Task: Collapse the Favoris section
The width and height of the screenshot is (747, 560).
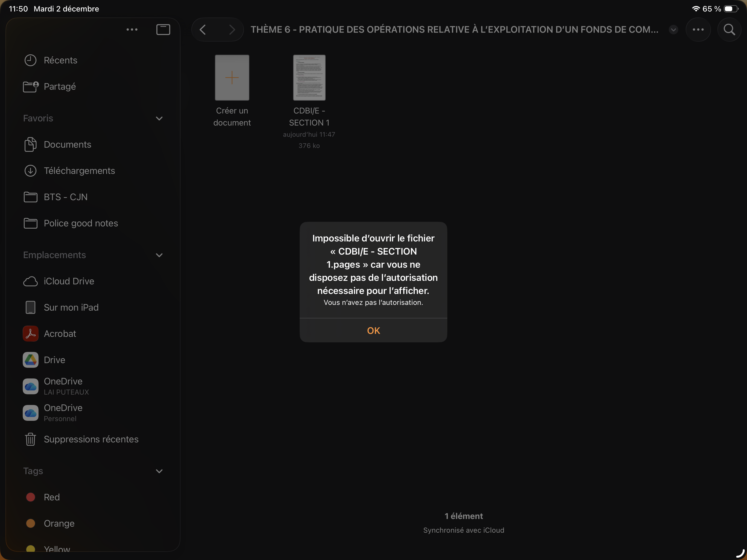Action: (x=159, y=119)
